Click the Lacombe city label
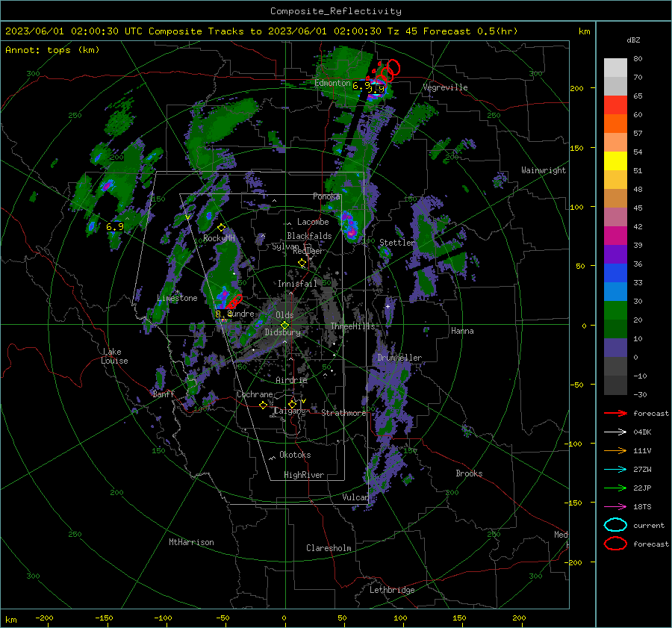Screen dimensions: 672x628 (313, 222)
